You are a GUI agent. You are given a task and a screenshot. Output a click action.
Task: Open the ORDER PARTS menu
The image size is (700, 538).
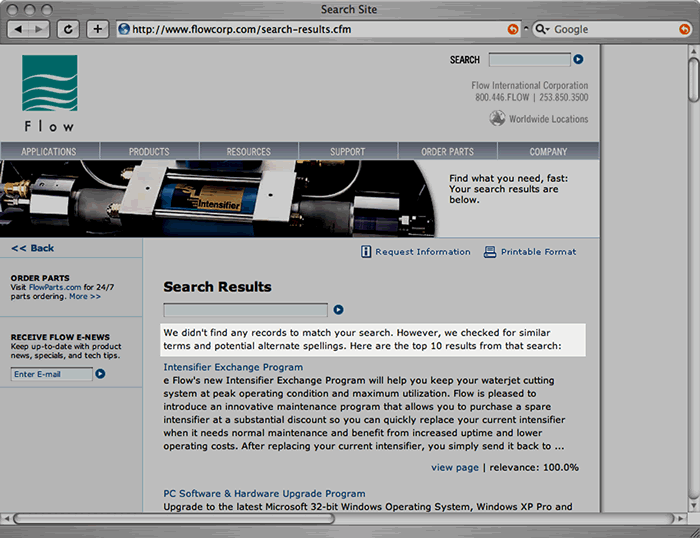(x=447, y=152)
